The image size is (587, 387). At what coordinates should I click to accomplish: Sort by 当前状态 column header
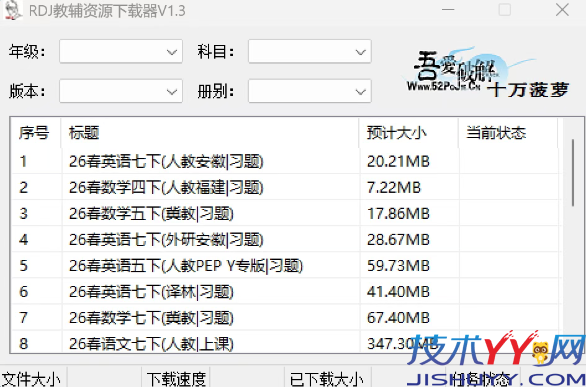point(508,133)
